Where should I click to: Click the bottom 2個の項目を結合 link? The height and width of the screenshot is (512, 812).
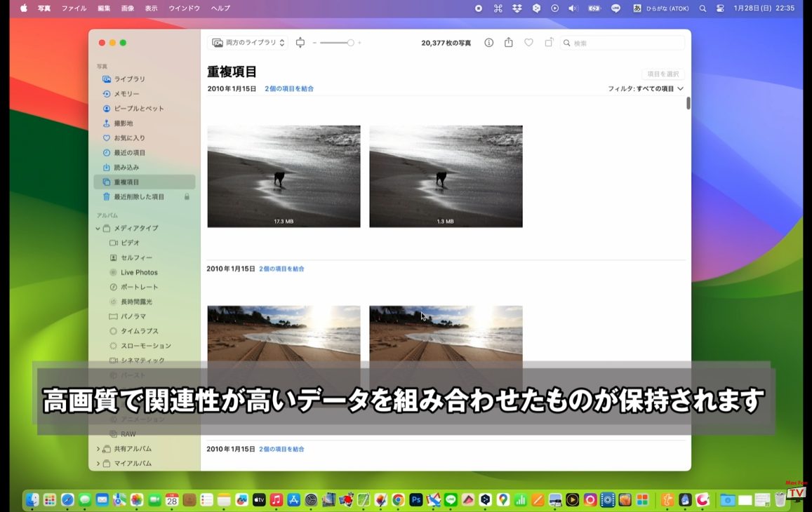tap(281, 449)
